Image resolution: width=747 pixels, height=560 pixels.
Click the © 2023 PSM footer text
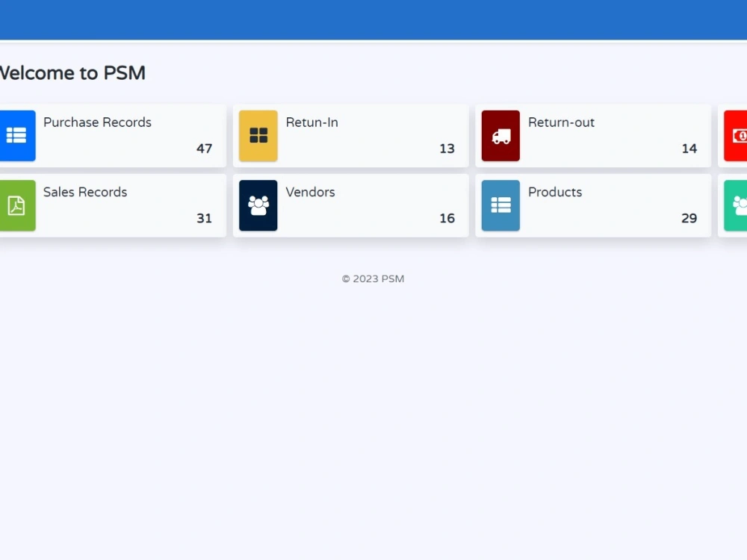(x=373, y=279)
